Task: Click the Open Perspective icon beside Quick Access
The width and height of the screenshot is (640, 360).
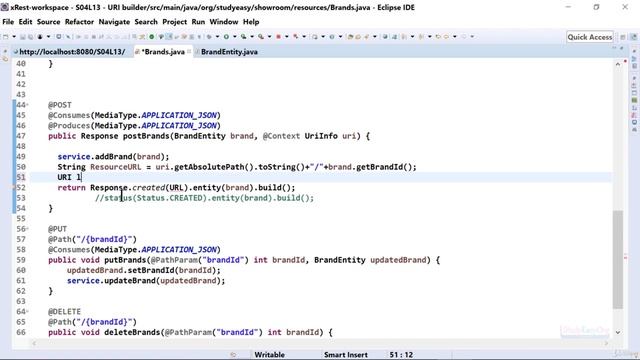Action: (x=623, y=37)
